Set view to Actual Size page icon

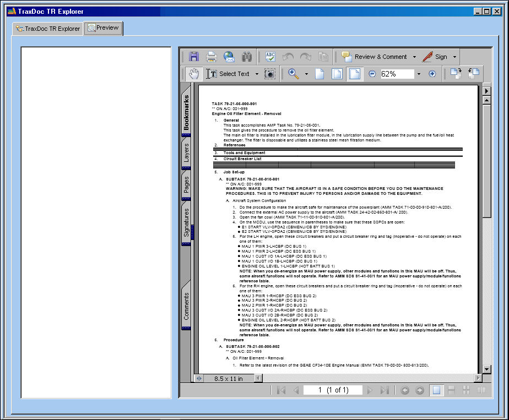pos(320,74)
